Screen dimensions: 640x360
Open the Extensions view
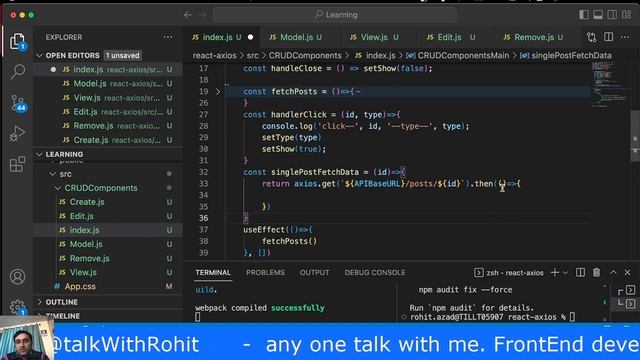[17, 164]
